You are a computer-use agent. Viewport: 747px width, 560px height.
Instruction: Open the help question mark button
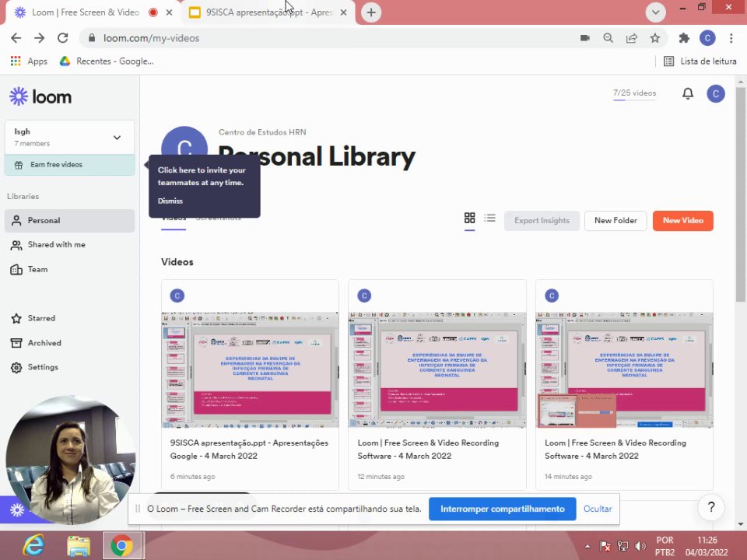point(710,507)
